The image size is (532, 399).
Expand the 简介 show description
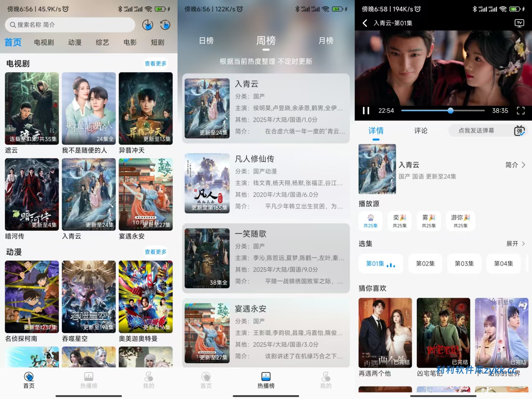pos(515,165)
